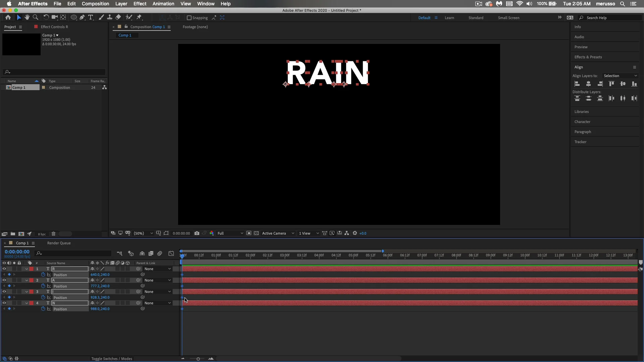This screenshot has width=644, height=362.
Task: Enable Motion Blur for timeline layers
Action: point(160,253)
